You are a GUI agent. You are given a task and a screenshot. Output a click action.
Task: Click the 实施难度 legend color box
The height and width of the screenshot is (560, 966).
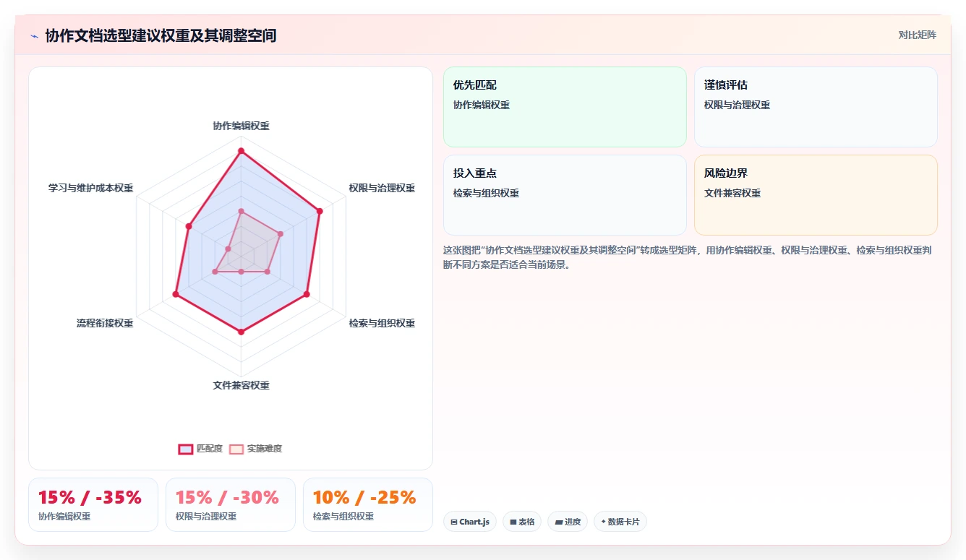236,449
